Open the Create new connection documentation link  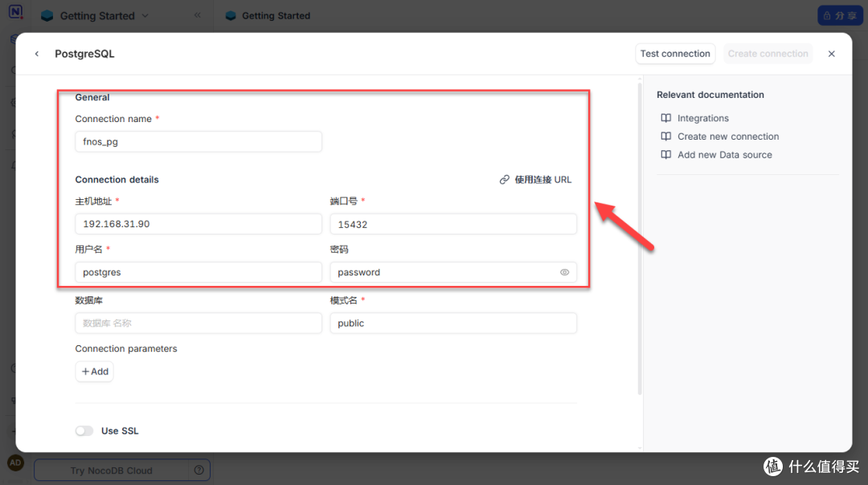(728, 137)
